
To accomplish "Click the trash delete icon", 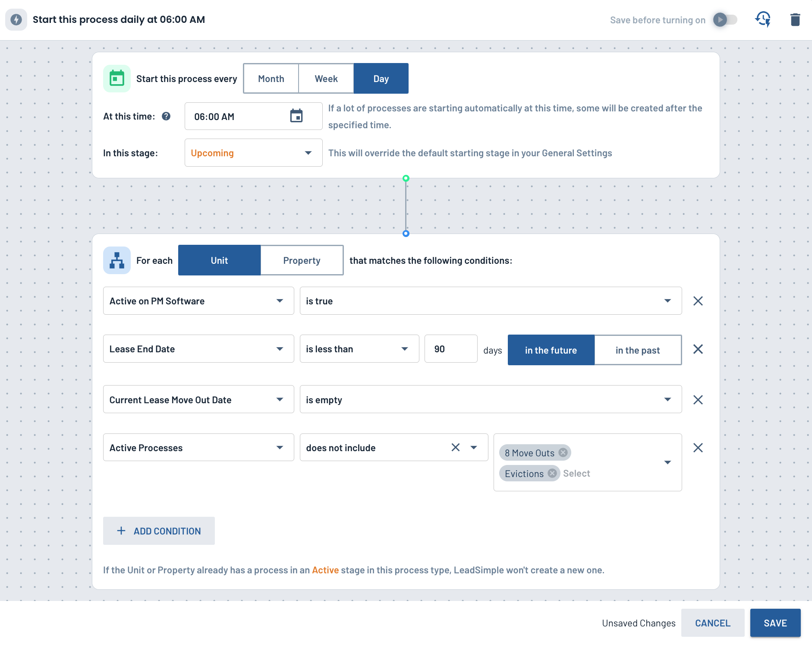I will (795, 20).
